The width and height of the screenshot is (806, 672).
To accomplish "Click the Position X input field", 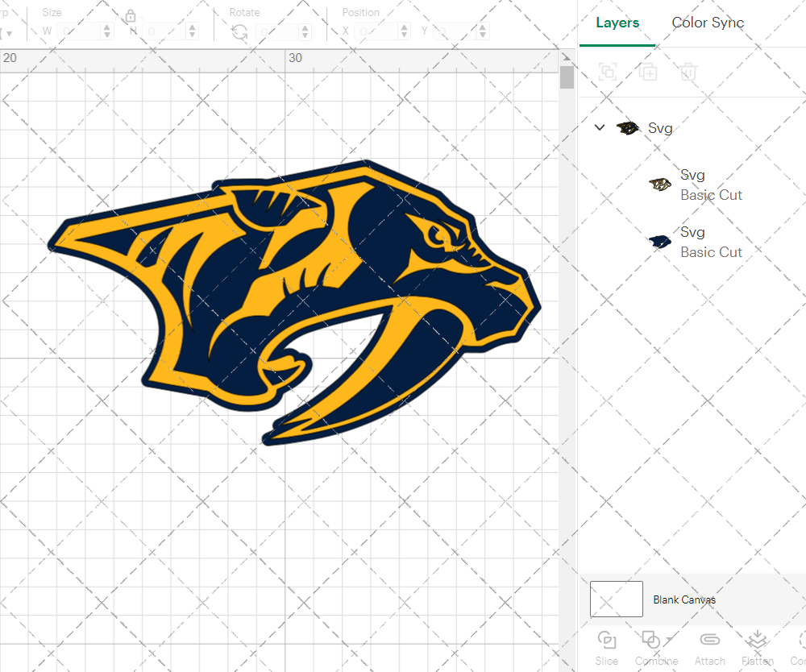I will coord(376,31).
